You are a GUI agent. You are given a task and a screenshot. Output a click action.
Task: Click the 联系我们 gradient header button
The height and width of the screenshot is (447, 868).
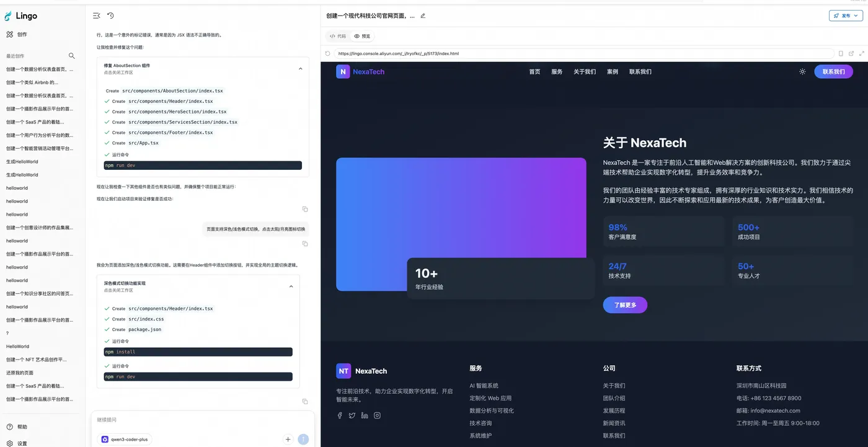[x=834, y=71]
